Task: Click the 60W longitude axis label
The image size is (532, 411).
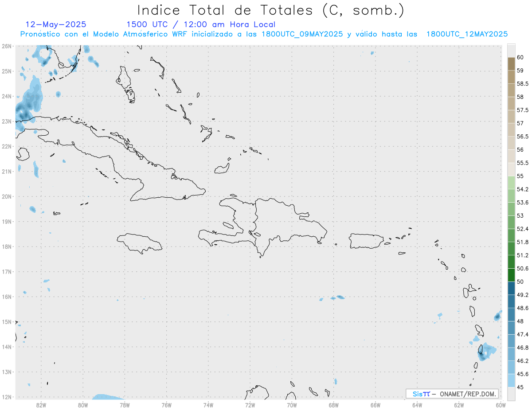Action: click(x=501, y=405)
